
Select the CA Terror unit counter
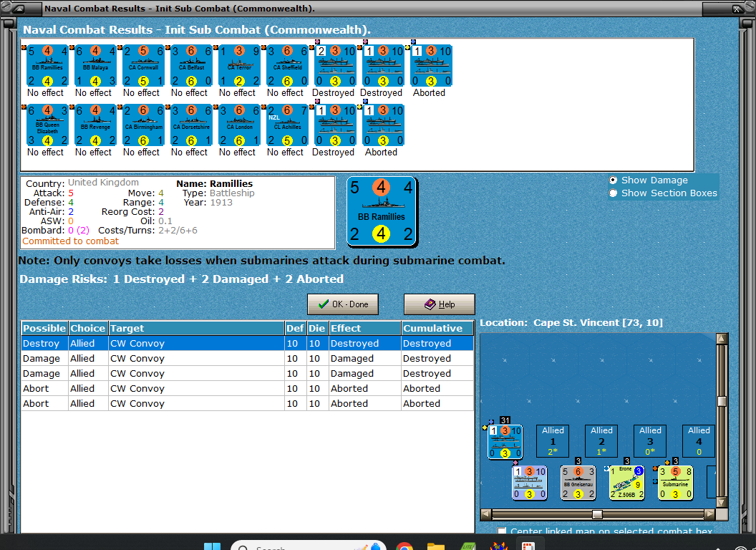239,66
